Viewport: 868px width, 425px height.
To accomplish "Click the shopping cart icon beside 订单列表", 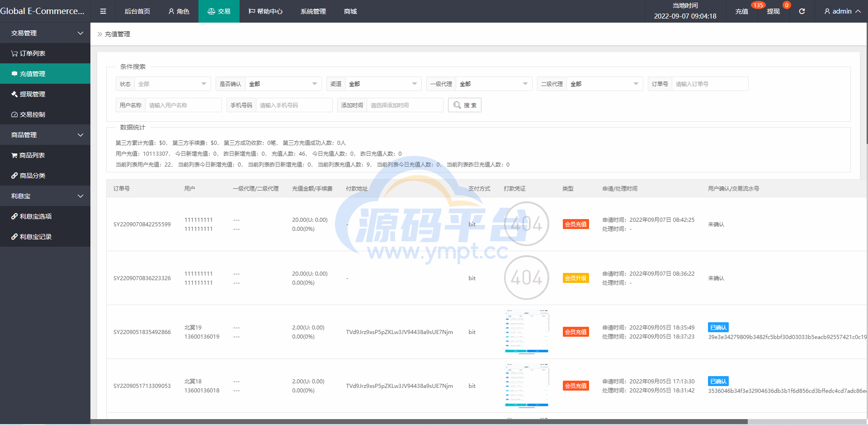I will point(14,53).
